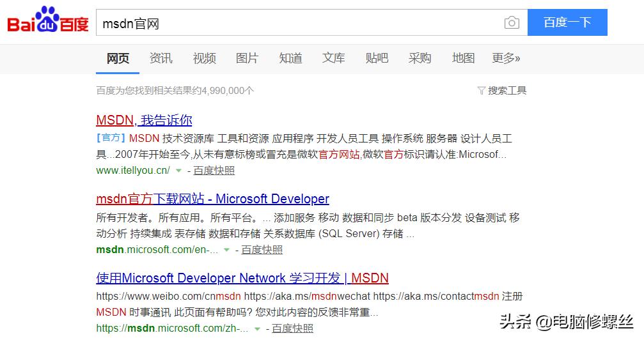Click the result count text 约4,990,000个
Screen dimensions: 644x340
click(x=223, y=90)
